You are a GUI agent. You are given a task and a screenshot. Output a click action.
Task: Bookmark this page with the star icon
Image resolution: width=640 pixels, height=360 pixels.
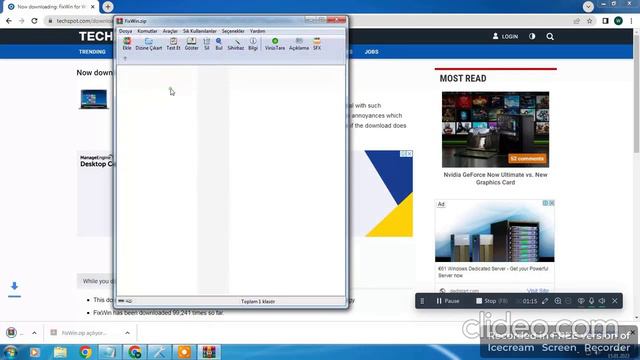[x=589, y=21]
